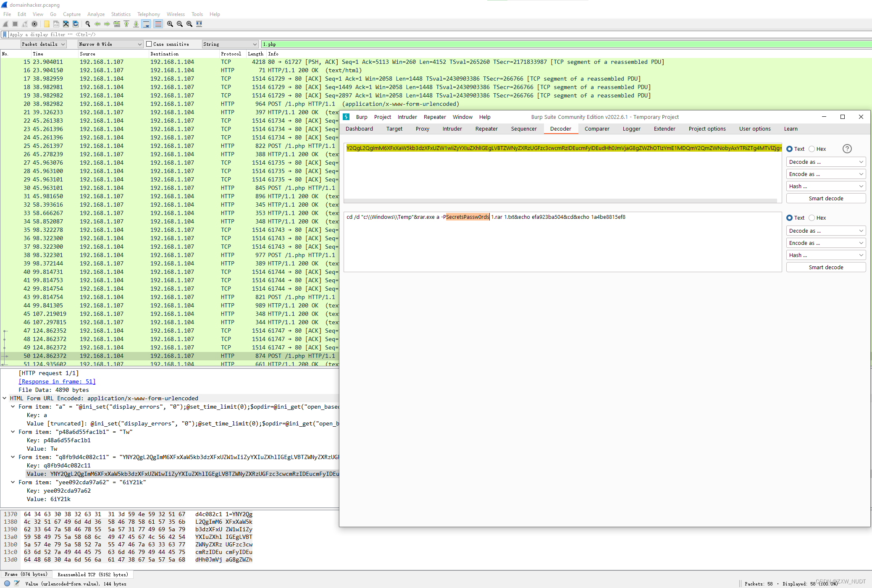Switch to Burp Proxy tab
The height and width of the screenshot is (588, 872).
coord(423,129)
